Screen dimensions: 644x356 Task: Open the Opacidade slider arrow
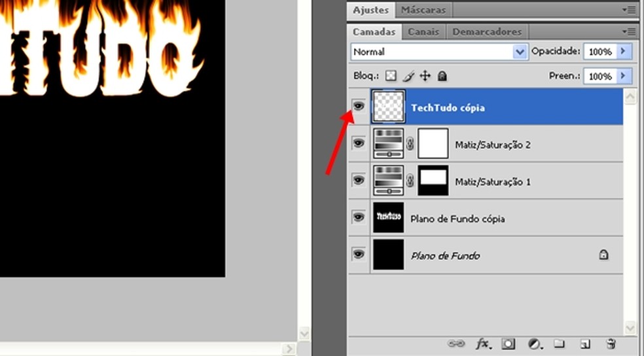pyautogui.click(x=624, y=51)
